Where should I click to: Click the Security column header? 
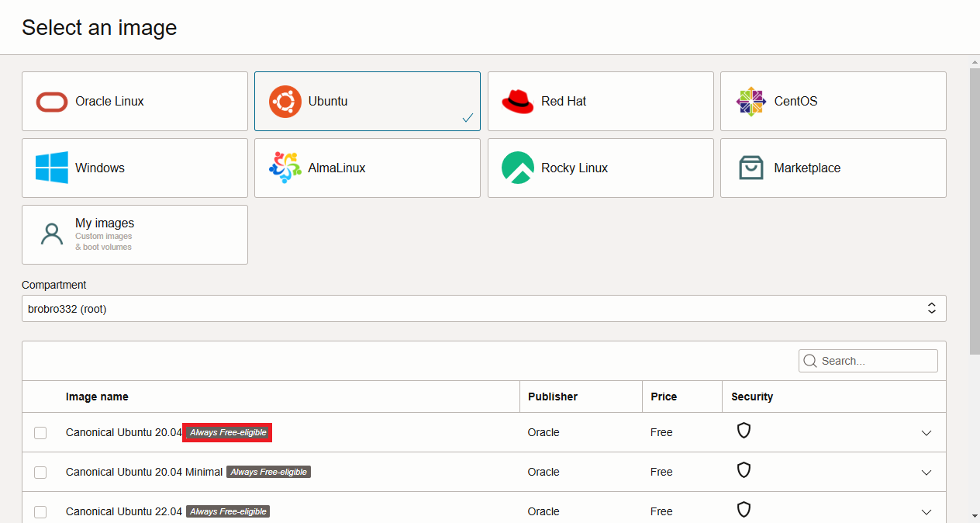pyautogui.click(x=752, y=397)
